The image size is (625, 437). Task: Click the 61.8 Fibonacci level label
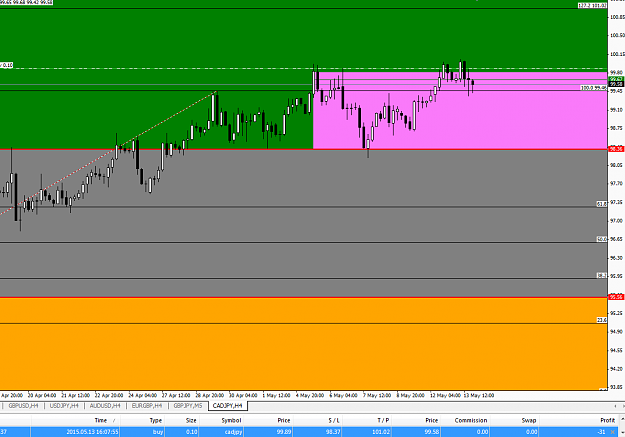pyautogui.click(x=601, y=204)
